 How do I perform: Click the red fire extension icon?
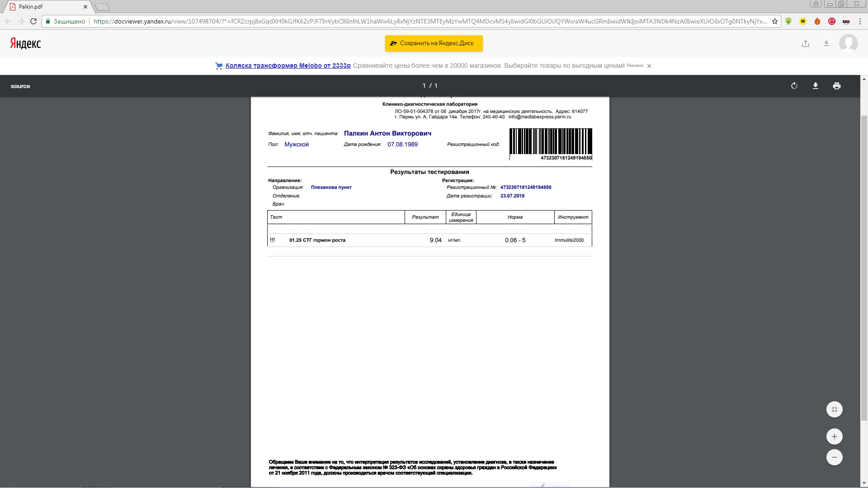pyautogui.click(x=817, y=21)
